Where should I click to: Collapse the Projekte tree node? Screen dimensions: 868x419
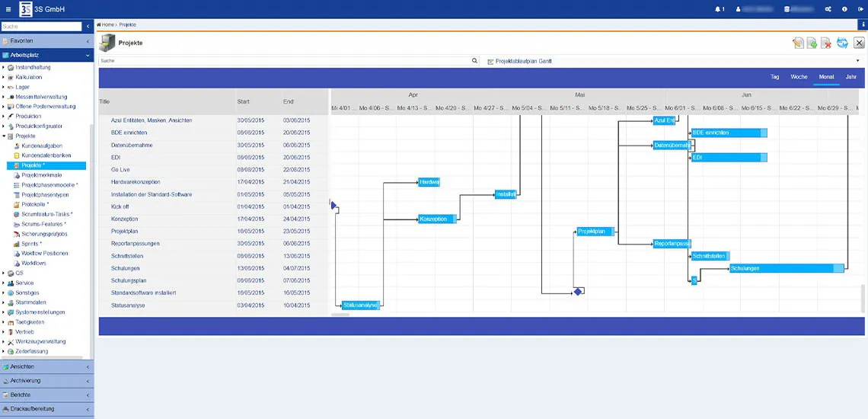coord(3,136)
